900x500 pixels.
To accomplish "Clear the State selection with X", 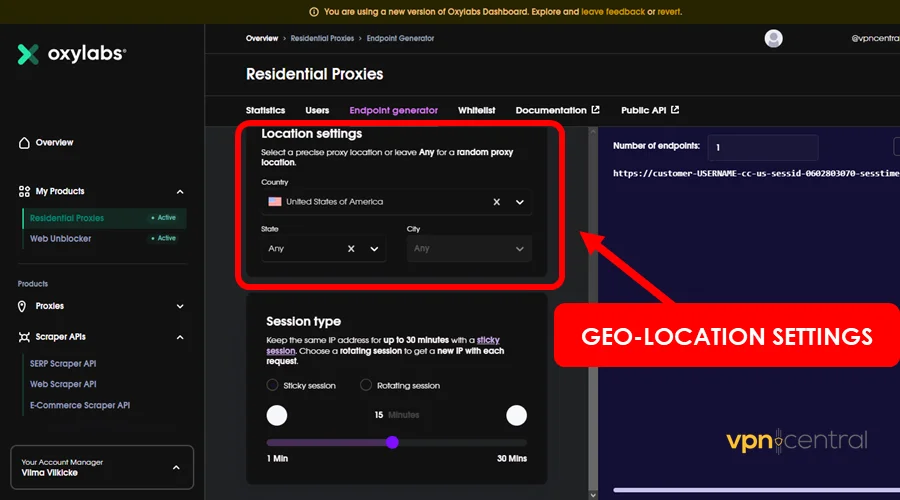I will point(351,249).
